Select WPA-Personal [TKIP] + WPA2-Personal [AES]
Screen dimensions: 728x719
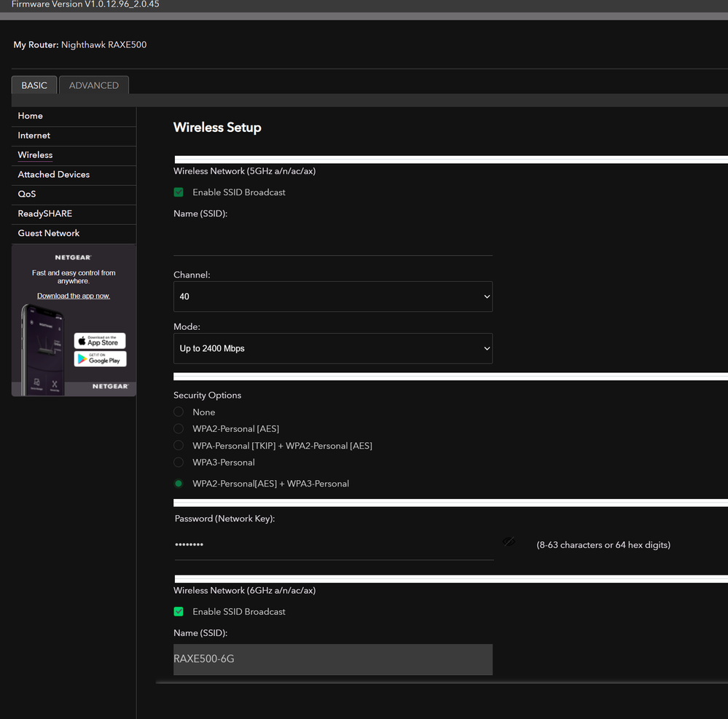pyautogui.click(x=179, y=446)
